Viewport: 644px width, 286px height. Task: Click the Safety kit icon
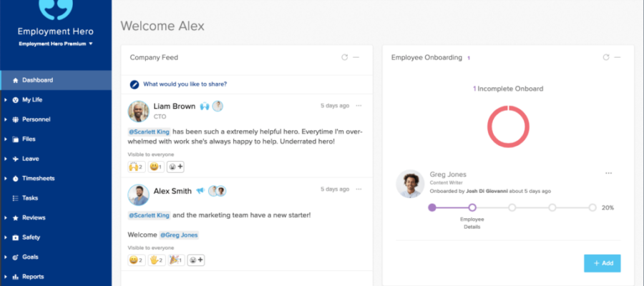coord(16,237)
